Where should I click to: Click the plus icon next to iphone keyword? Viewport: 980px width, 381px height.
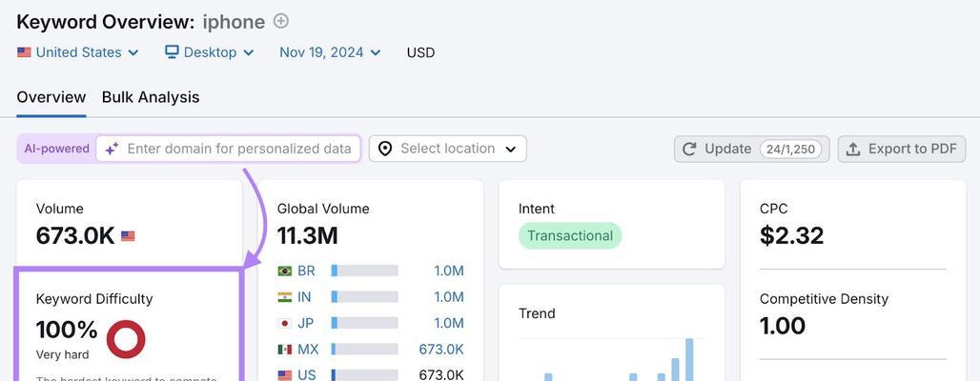pyautogui.click(x=282, y=21)
